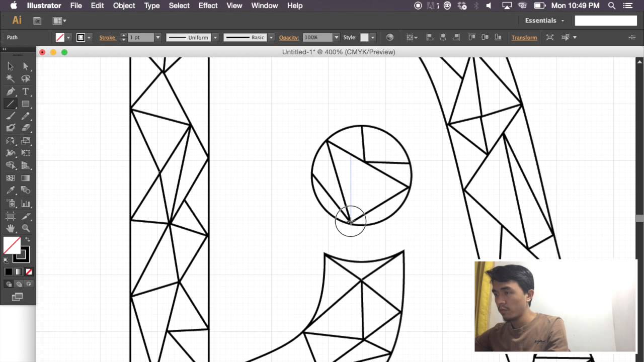Apply None mode button
This screenshot has width=644, height=362.
29,272
